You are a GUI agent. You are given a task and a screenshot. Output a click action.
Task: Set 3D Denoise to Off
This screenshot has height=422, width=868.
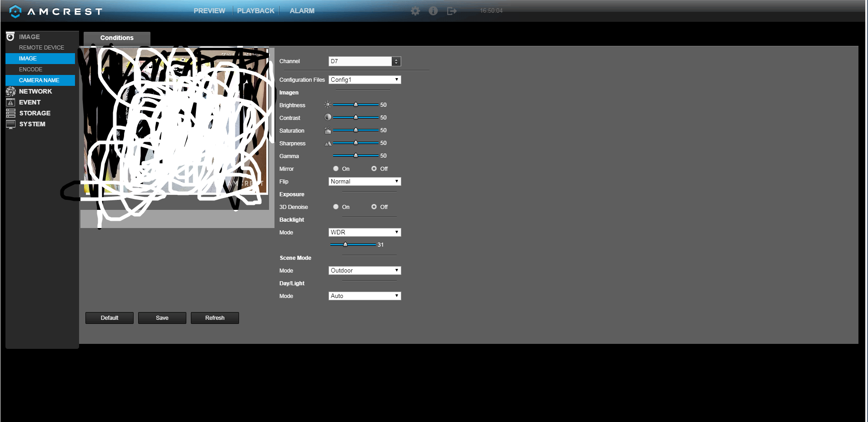pyautogui.click(x=374, y=207)
